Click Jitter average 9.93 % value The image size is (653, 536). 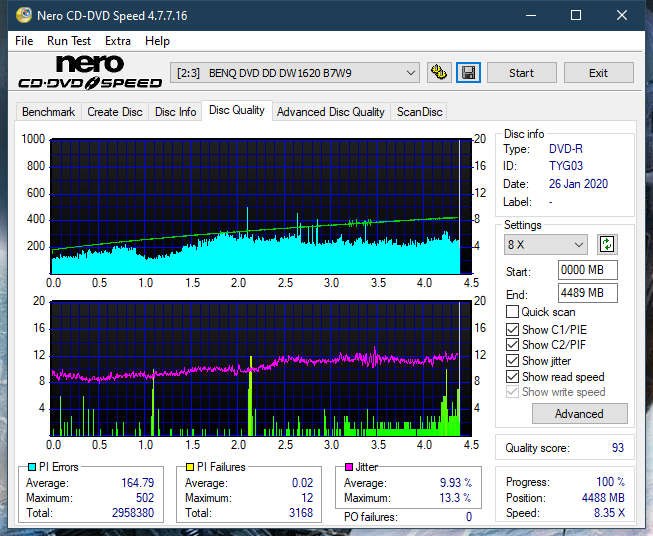[456, 483]
